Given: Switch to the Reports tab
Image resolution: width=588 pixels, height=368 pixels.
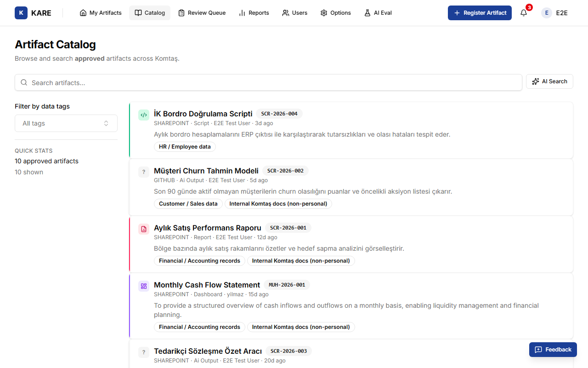Looking at the screenshot, I should tap(254, 13).
